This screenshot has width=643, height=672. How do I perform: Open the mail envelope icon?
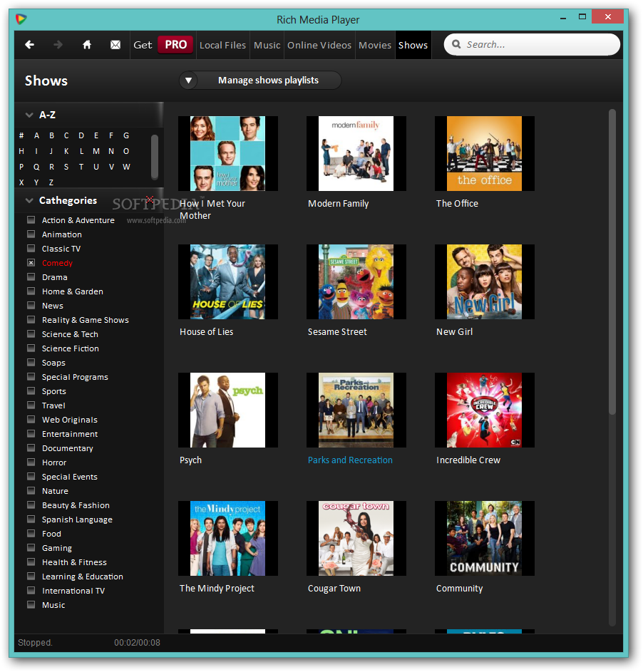click(x=115, y=45)
